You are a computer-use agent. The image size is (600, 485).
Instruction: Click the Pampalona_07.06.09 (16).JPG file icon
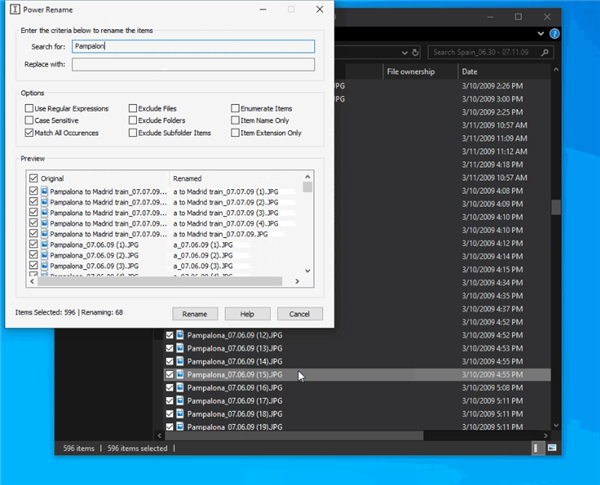(181, 387)
